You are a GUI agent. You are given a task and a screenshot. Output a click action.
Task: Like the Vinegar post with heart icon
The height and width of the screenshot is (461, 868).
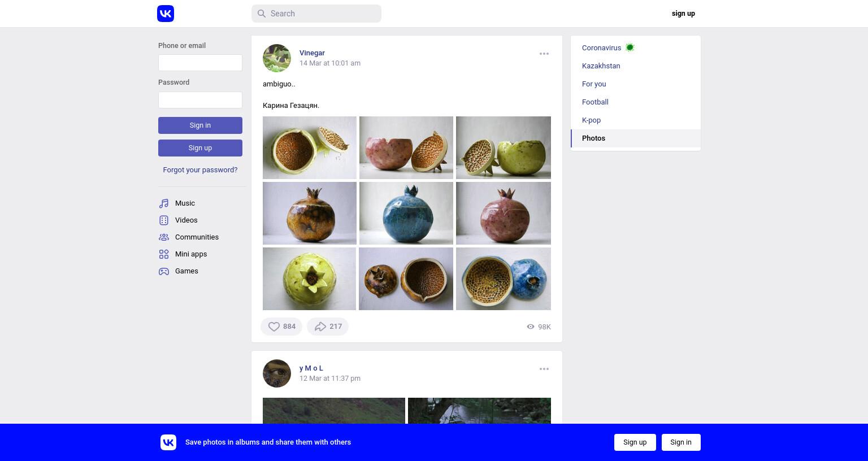tap(274, 327)
